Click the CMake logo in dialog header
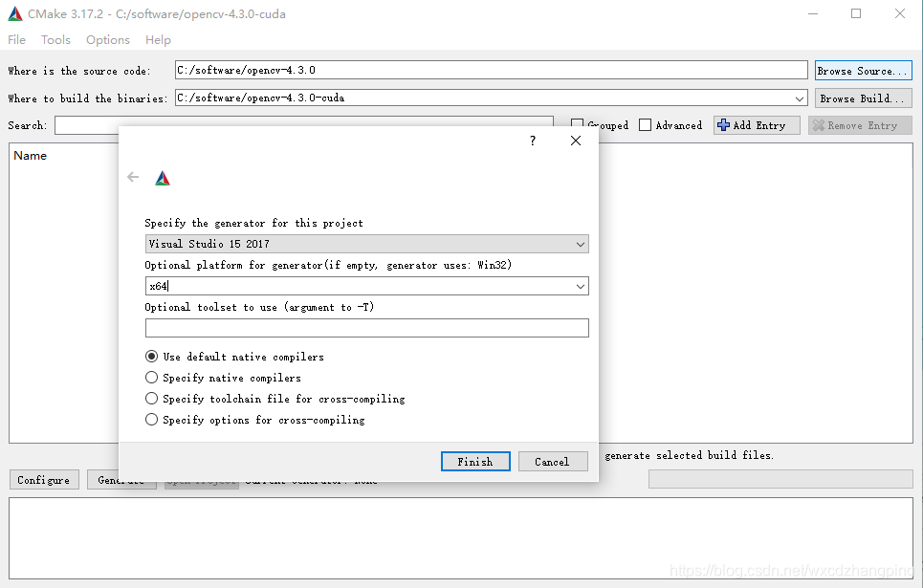This screenshot has width=923, height=588. coord(163,178)
